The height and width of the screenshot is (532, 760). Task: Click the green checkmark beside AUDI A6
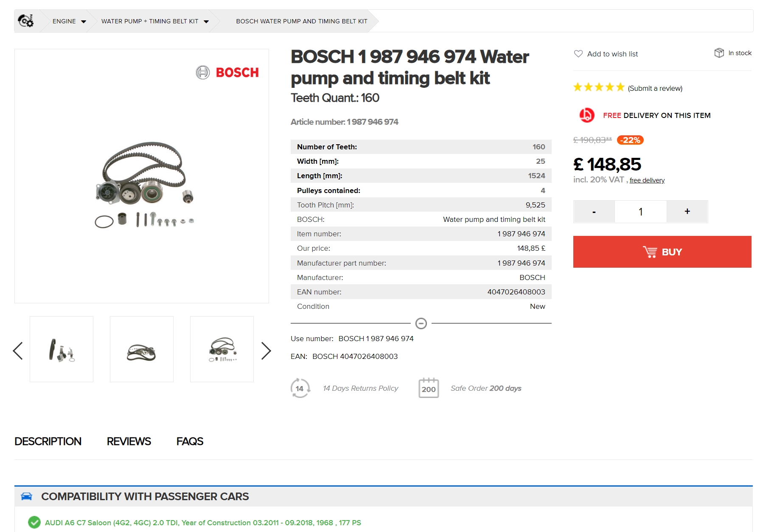coord(34,523)
